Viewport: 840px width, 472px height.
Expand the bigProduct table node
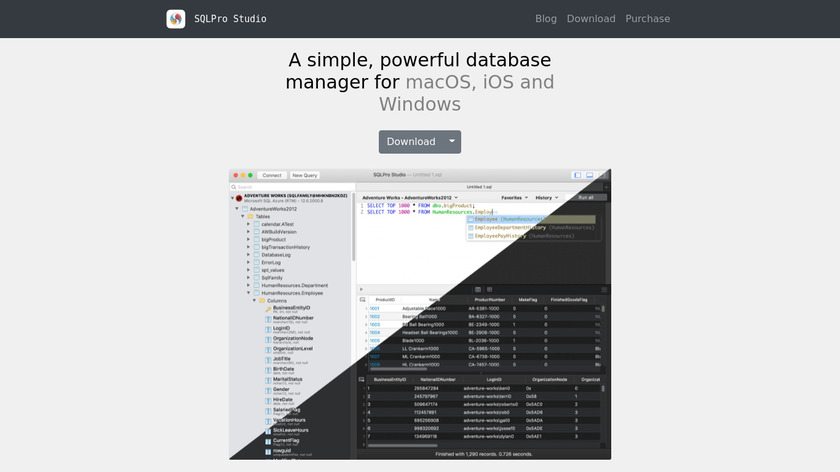[249, 239]
